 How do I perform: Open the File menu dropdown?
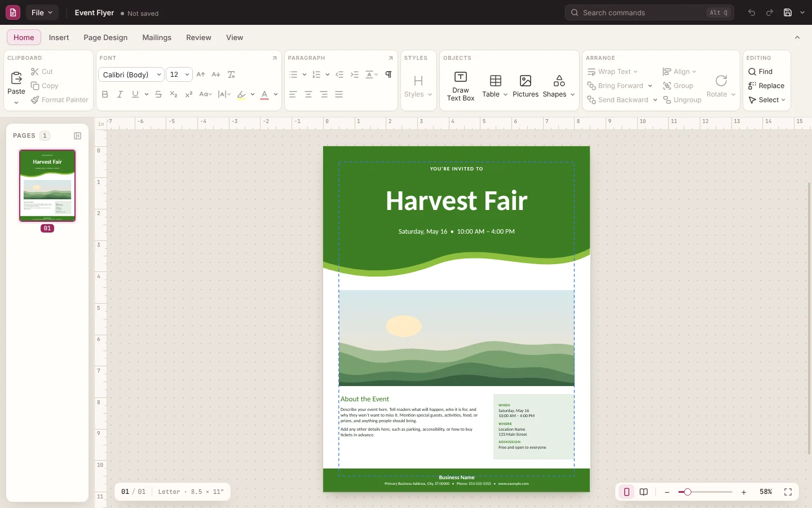(42, 12)
